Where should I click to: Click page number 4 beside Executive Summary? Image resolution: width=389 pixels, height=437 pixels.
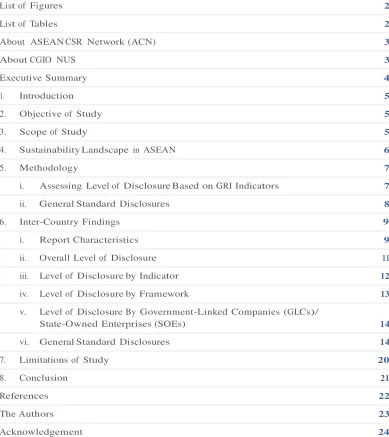pos(386,78)
